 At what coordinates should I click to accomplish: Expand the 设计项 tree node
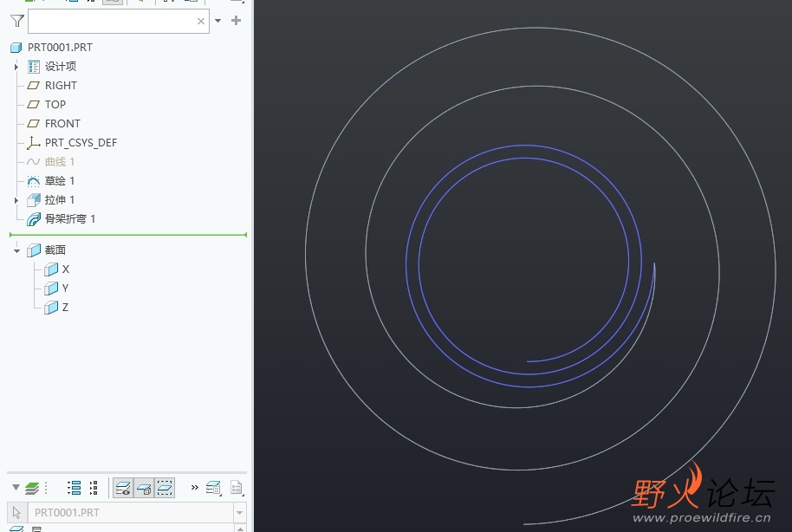pyautogui.click(x=16, y=67)
